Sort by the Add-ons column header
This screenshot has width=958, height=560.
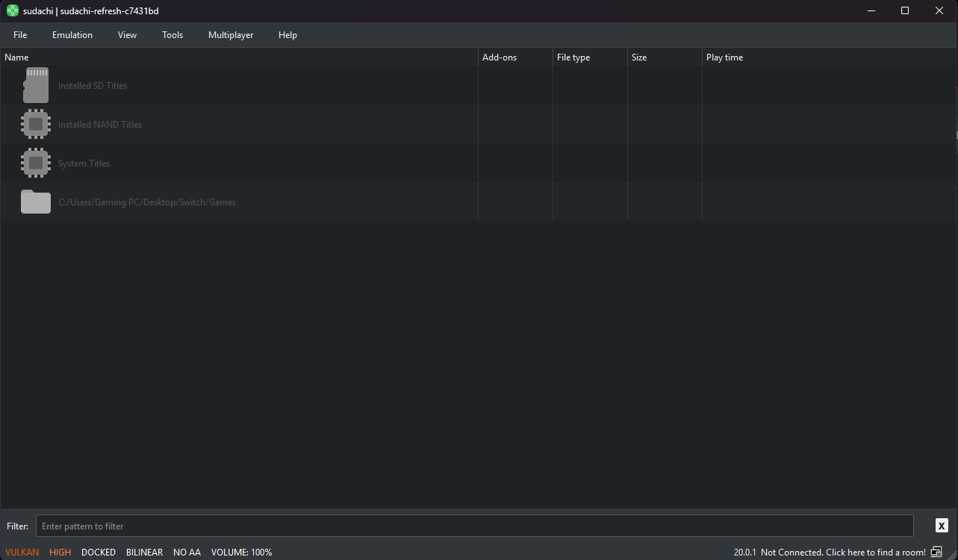point(515,57)
